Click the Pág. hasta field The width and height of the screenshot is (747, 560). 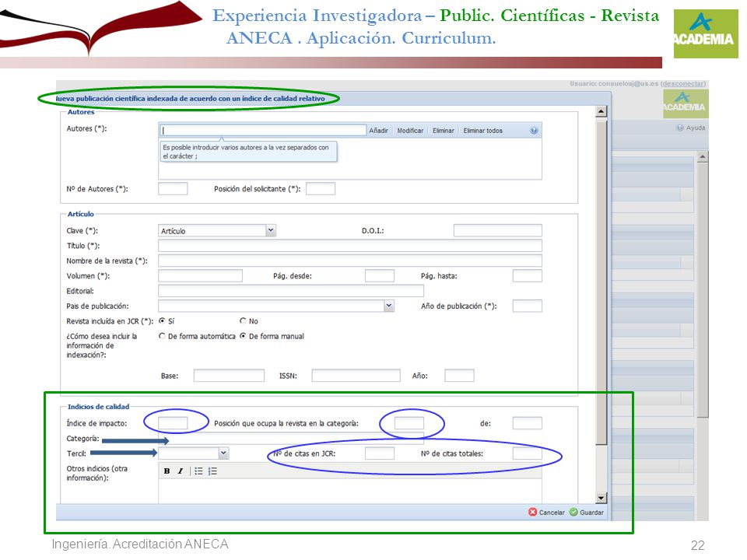pos(527,275)
